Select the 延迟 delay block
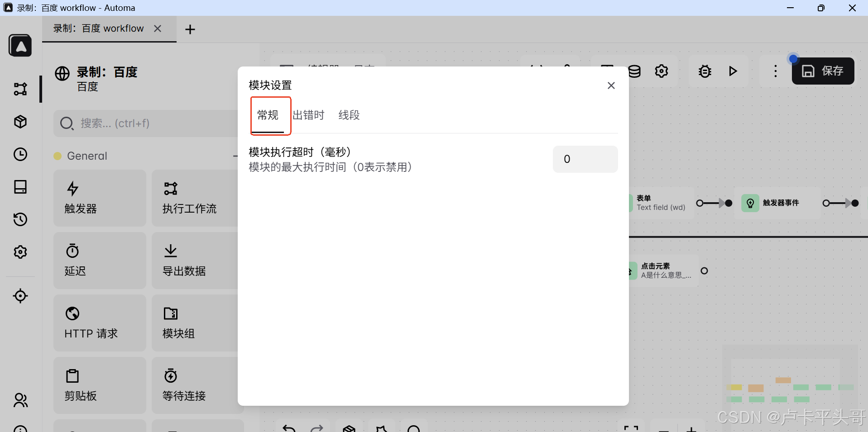 click(x=100, y=261)
